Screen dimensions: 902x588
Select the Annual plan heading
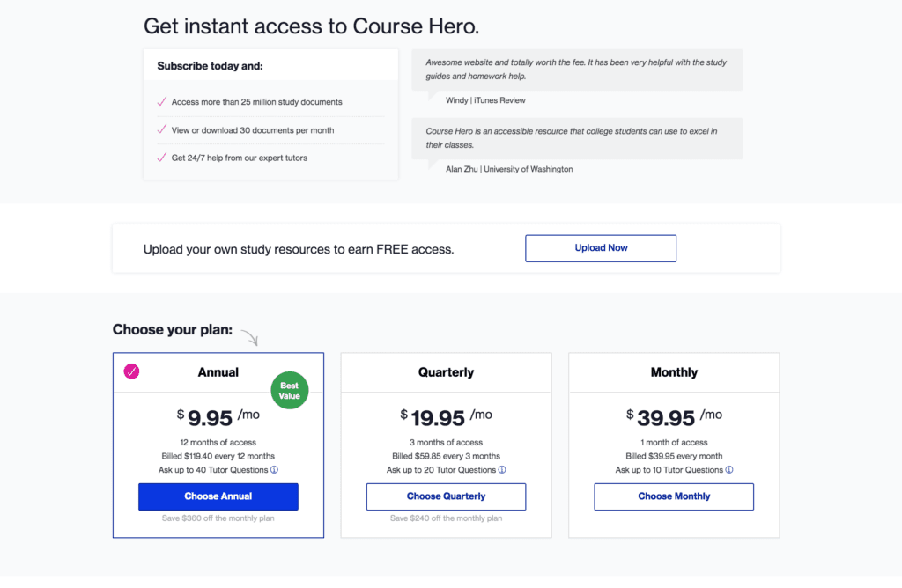click(x=218, y=372)
